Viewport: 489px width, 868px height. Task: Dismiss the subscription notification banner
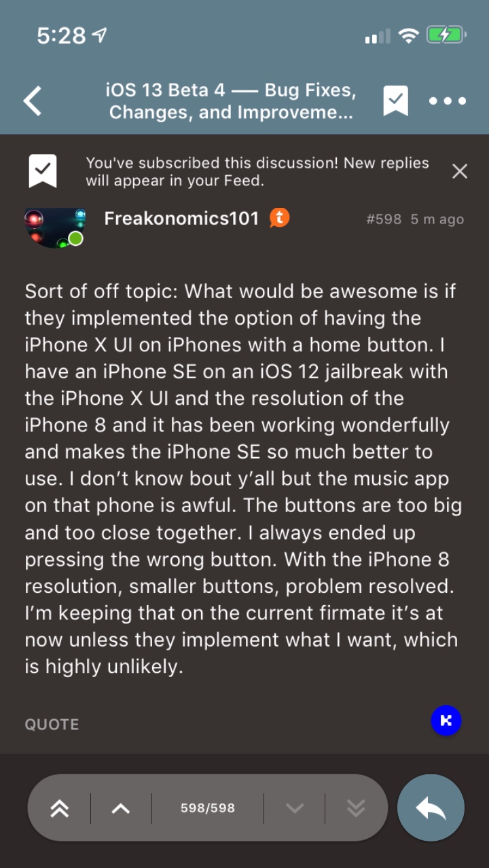[x=460, y=171]
